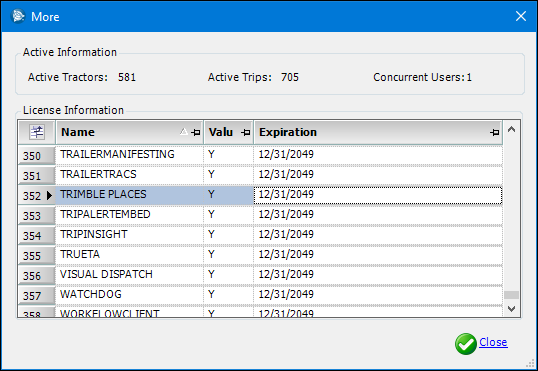Select row header 350
The width and height of the screenshot is (538, 371).
pyautogui.click(x=36, y=155)
